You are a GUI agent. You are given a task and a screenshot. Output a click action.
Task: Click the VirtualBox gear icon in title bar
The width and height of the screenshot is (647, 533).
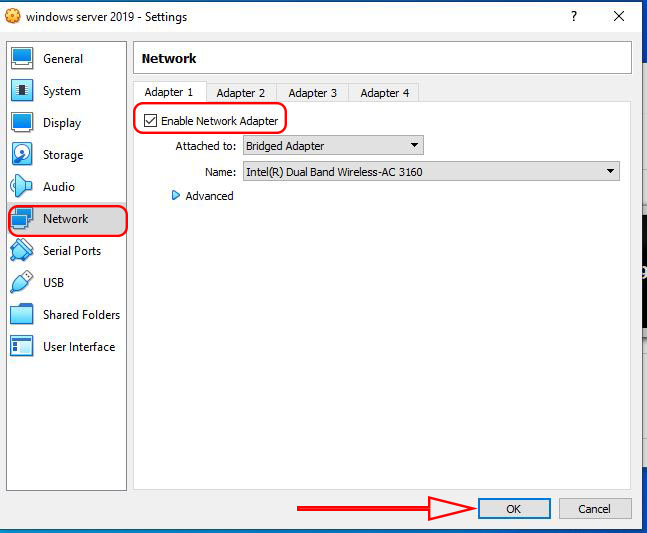(13, 16)
